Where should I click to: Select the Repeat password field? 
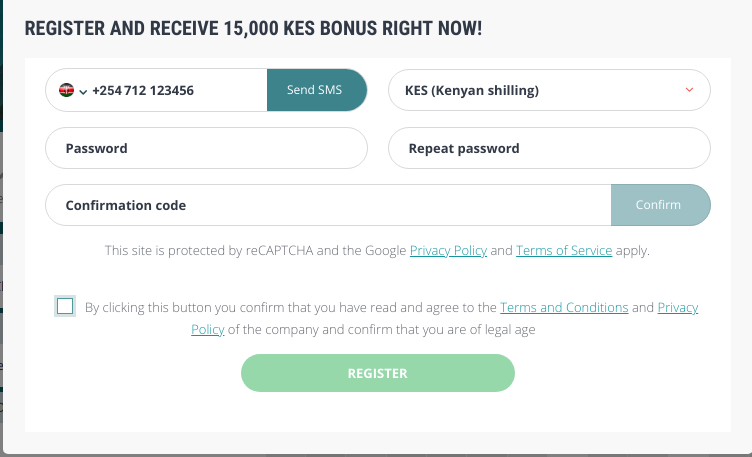[549, 148]
